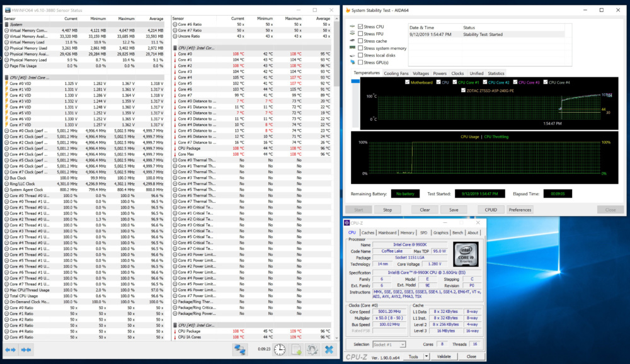Uncheck the Stress CPU checkbox
Image resolution: width=630 pixels, height=364 pixels.
tap(360, 26)
